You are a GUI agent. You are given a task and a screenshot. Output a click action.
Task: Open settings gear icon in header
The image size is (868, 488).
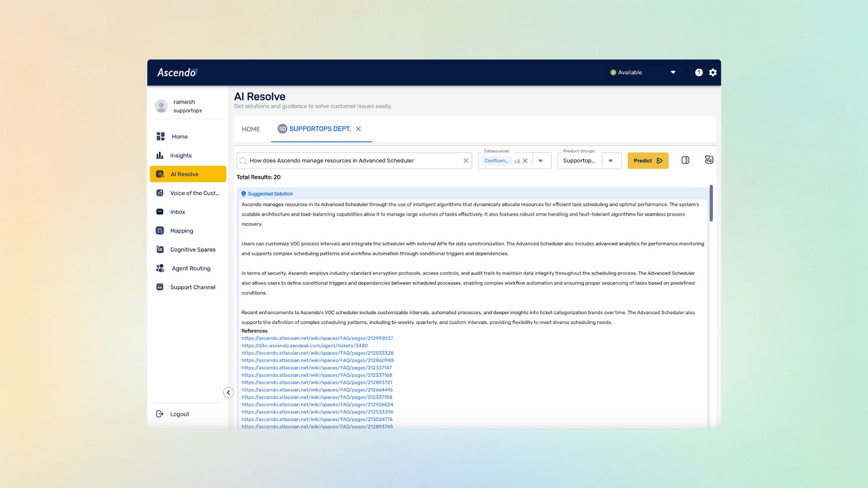pyautogui.click(x=713, y=72)
